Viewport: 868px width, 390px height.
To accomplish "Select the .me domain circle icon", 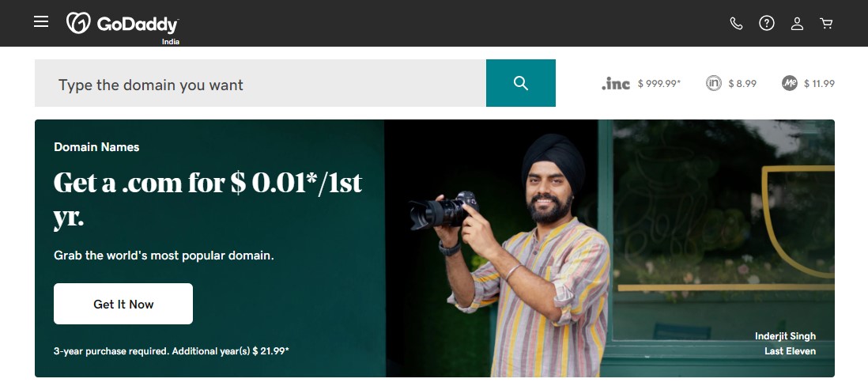I will pyautogui.click(x=790, y=83).
